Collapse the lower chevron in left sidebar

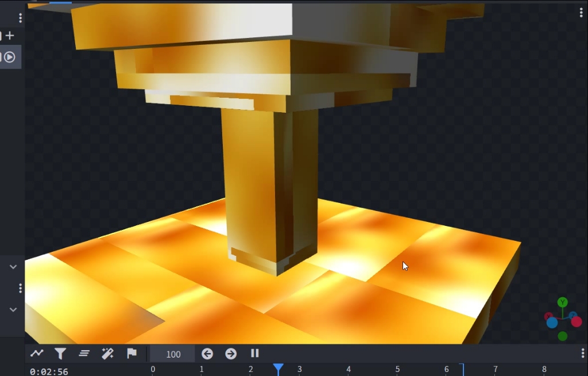13,309
